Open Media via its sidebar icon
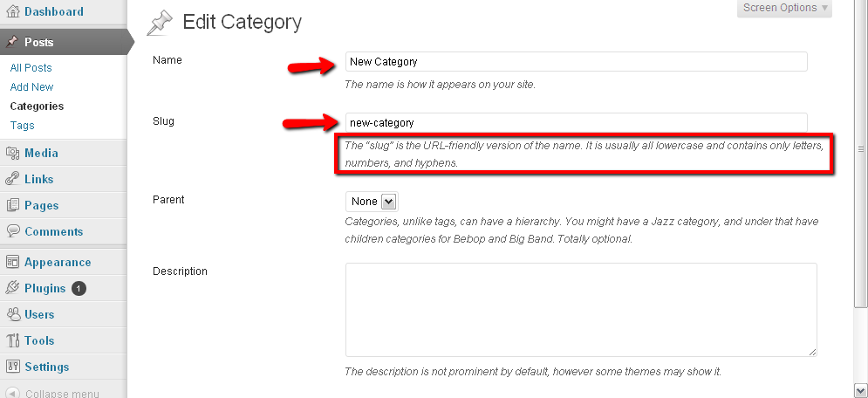Viewport: 868px width, 398px height. point(13,154)
